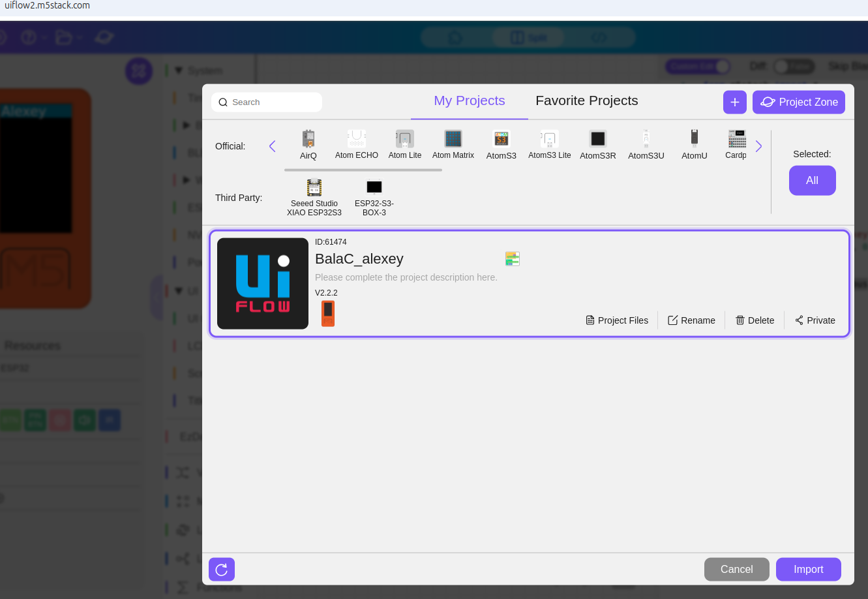Screen dimensions: 868x599
Task: Rename the BalaC_alexey project
Action: coord(691,320)
